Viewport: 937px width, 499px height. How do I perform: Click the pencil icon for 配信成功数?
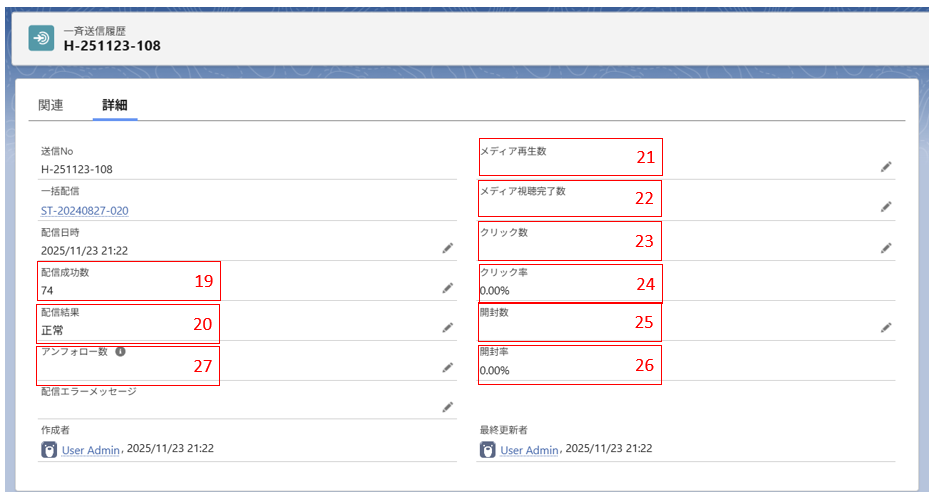coord(448,288)
